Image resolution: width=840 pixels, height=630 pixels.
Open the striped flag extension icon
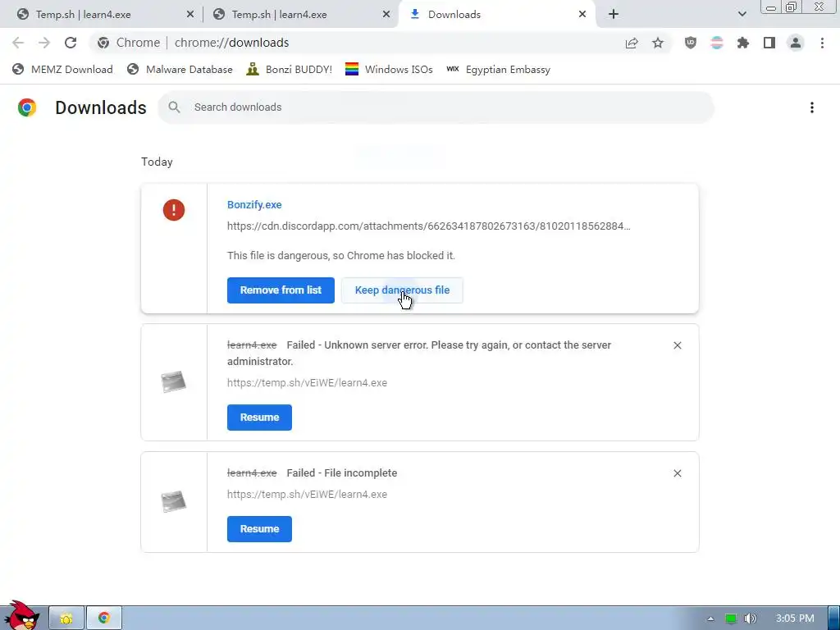(717, 43)
